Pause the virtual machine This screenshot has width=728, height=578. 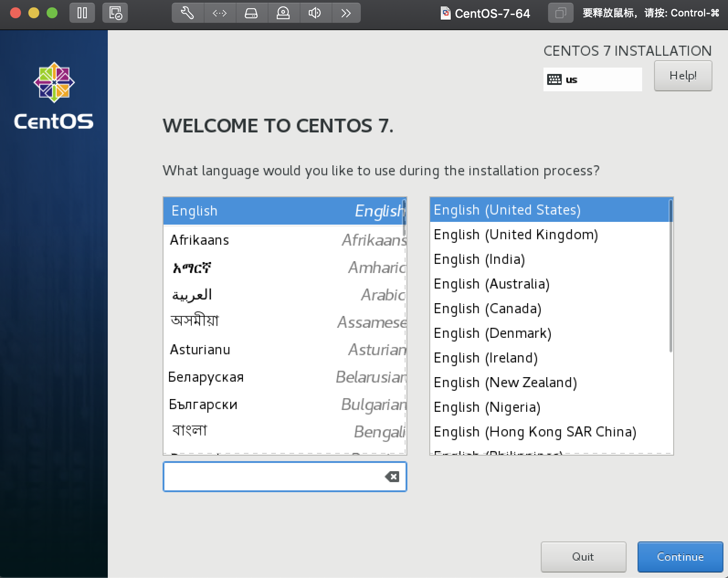pyautogui.click(x=82, y=13)
